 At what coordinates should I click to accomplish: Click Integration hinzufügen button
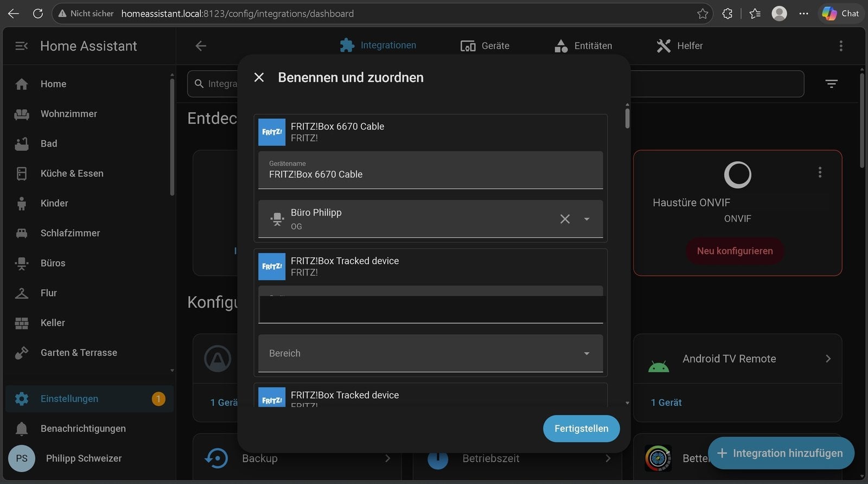(x=781, y=453)
